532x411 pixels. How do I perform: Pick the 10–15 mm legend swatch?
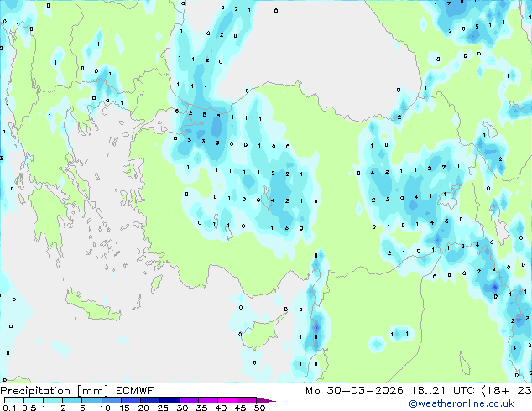[112, 400]
